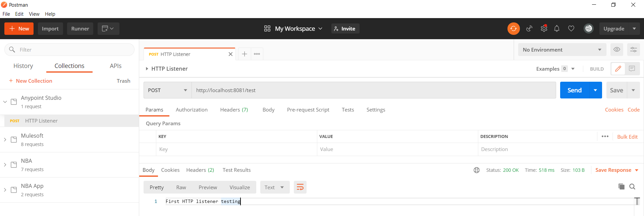
Task: Open the tab options ellipsis menu
Action: [x=257, y=54]
